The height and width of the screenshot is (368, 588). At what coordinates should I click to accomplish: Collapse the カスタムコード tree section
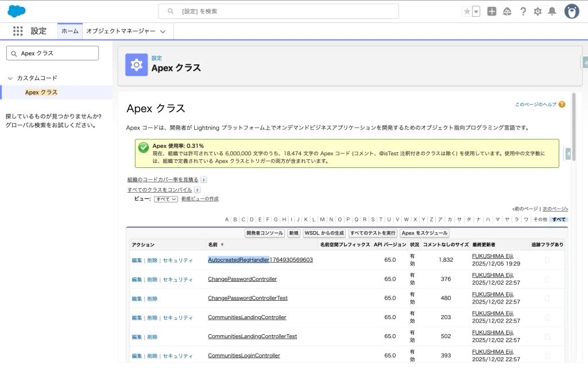click(x=10, y=78)
